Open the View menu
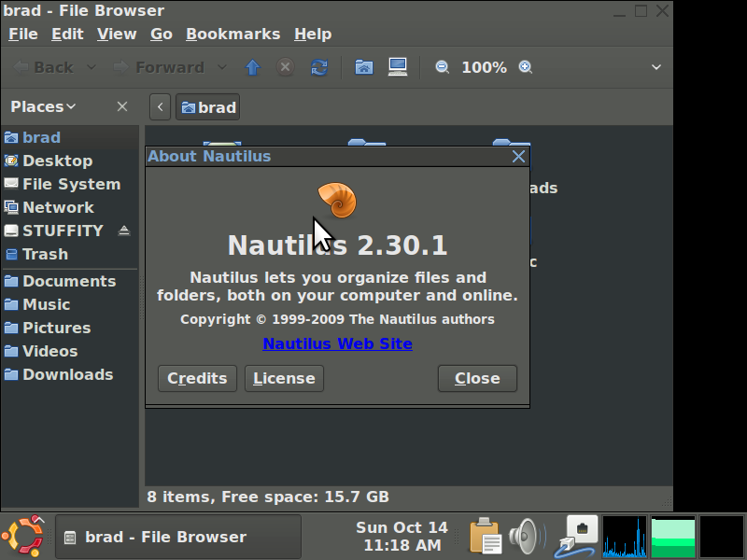This screenshot has width=747, height=560. 117,35
